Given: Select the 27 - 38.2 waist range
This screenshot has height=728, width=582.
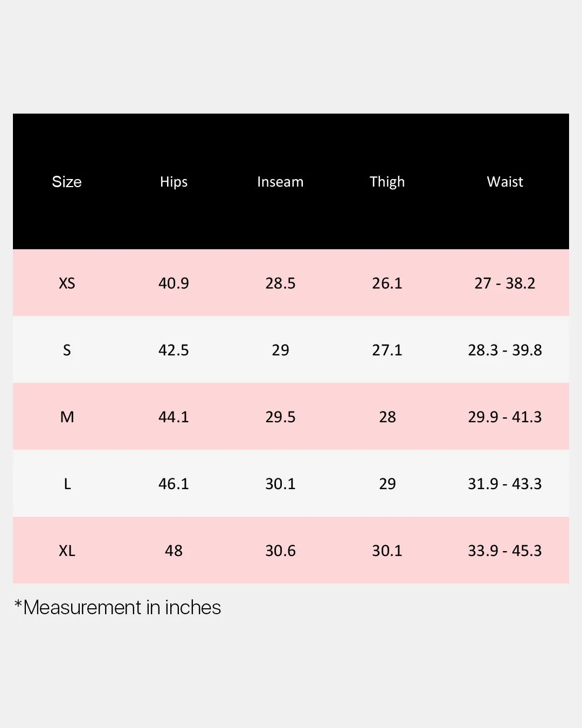Looking at the screenshot, I should tap(505, 283).
